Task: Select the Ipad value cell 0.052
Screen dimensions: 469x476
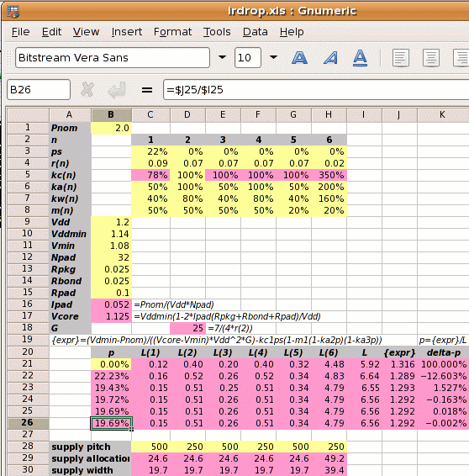Action: [x=111, y=304]
